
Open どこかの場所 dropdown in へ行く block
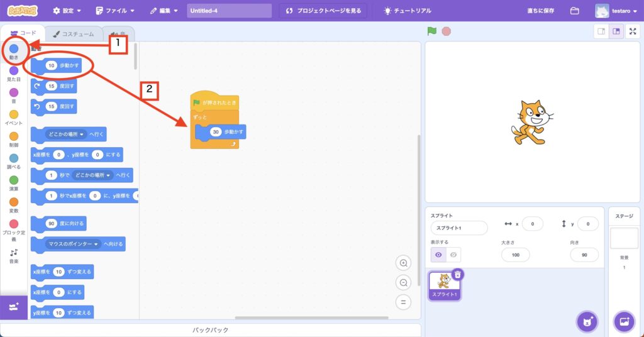65,134
